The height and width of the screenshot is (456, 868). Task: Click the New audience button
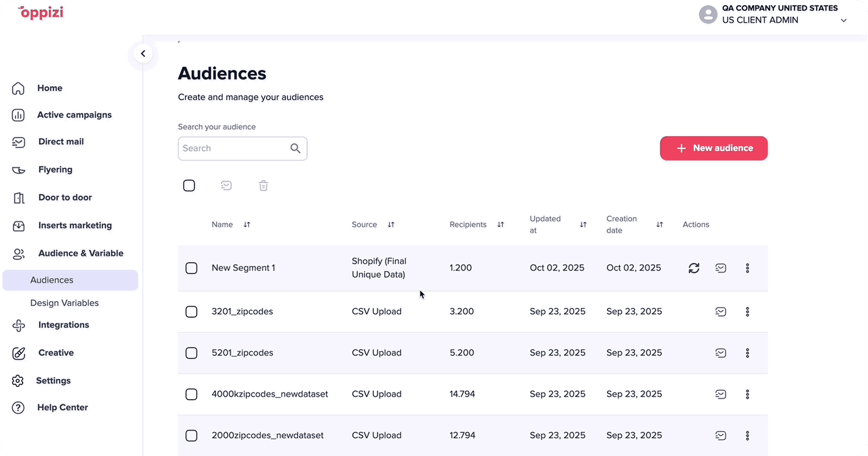[x=714, y=148]
